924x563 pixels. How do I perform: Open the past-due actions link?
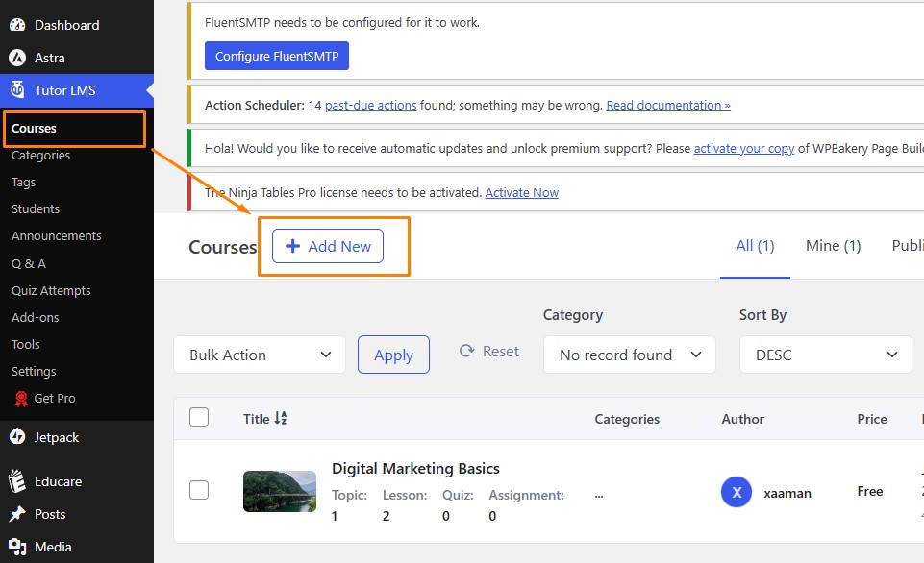point(371,106)
